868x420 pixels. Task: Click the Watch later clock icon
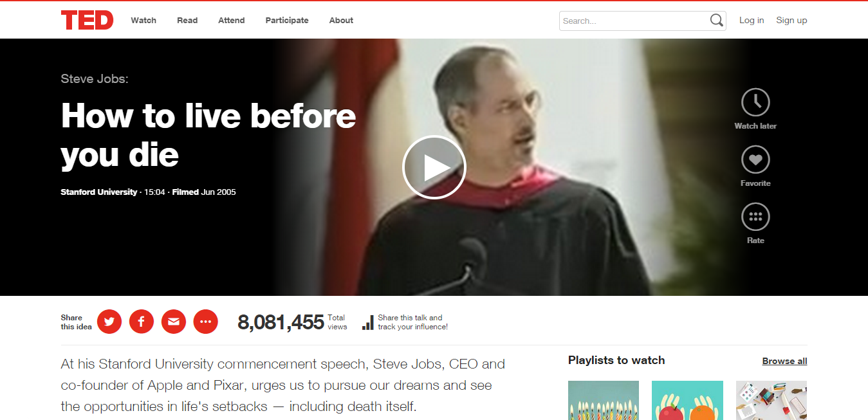tap(755, 102)
